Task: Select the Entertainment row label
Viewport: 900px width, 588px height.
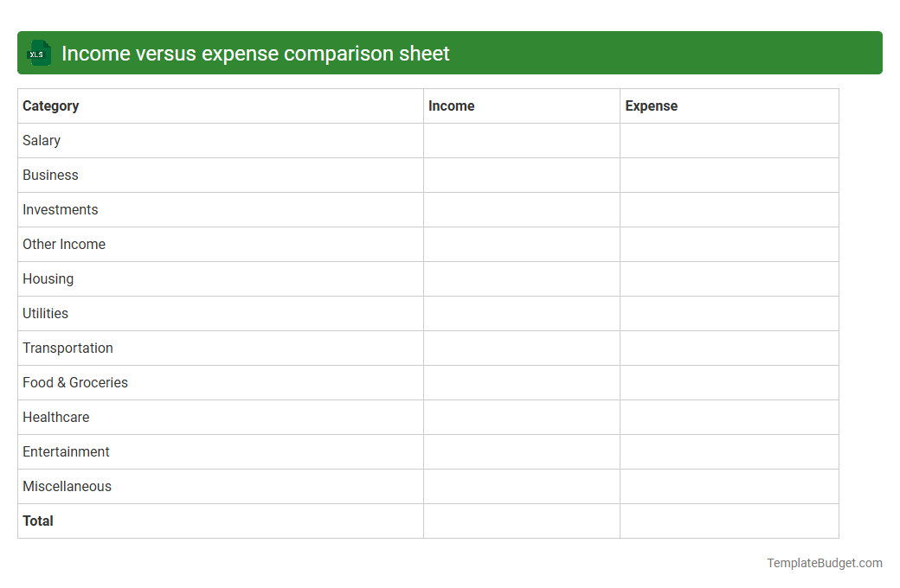Action: pos(66,451)
